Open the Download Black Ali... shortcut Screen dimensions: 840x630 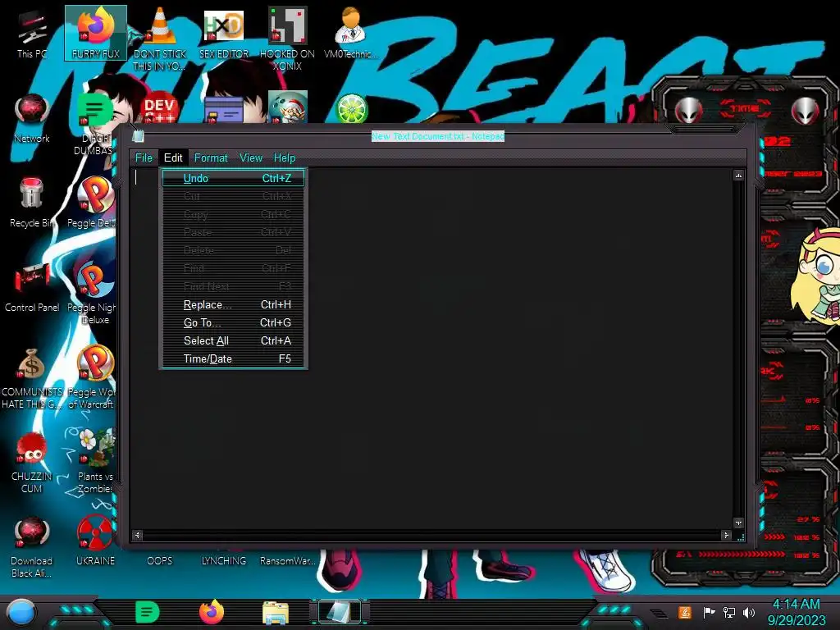32,546
